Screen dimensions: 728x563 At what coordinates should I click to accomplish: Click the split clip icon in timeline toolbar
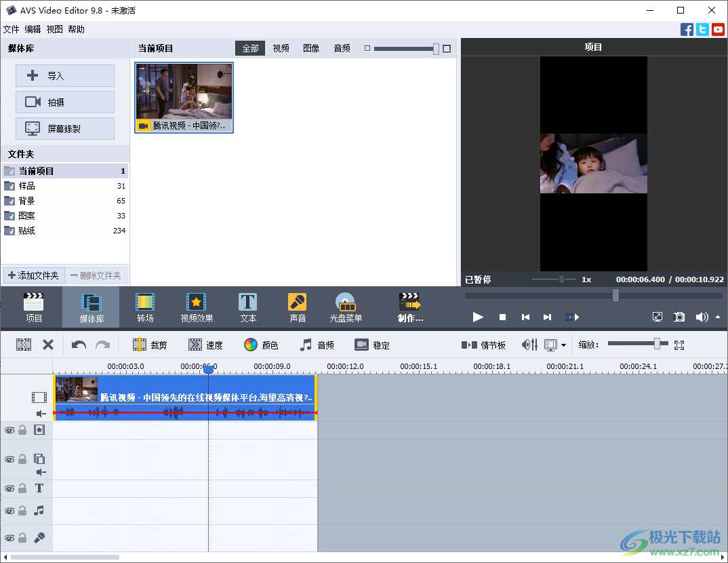point(24,345)
